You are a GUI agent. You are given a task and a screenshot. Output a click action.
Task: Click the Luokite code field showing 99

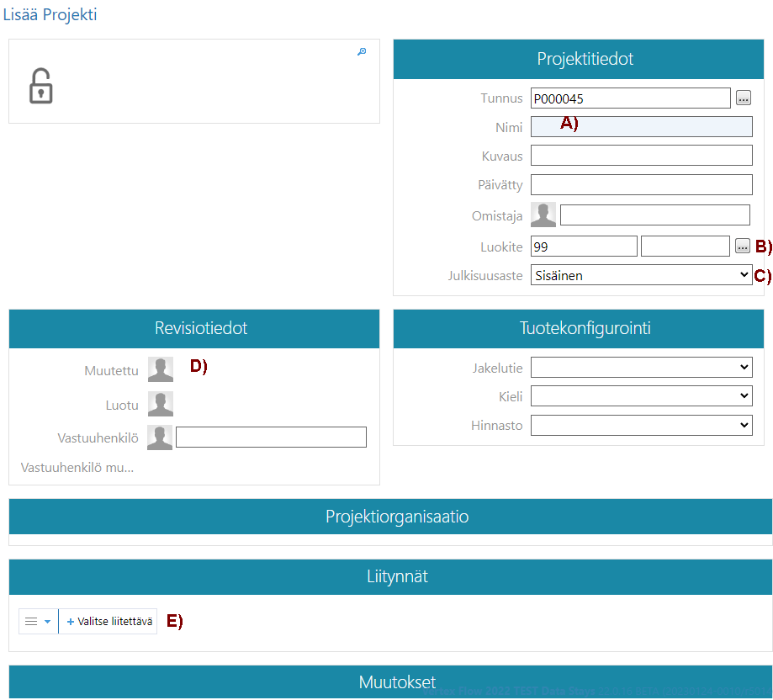click(x=584, y=247)
